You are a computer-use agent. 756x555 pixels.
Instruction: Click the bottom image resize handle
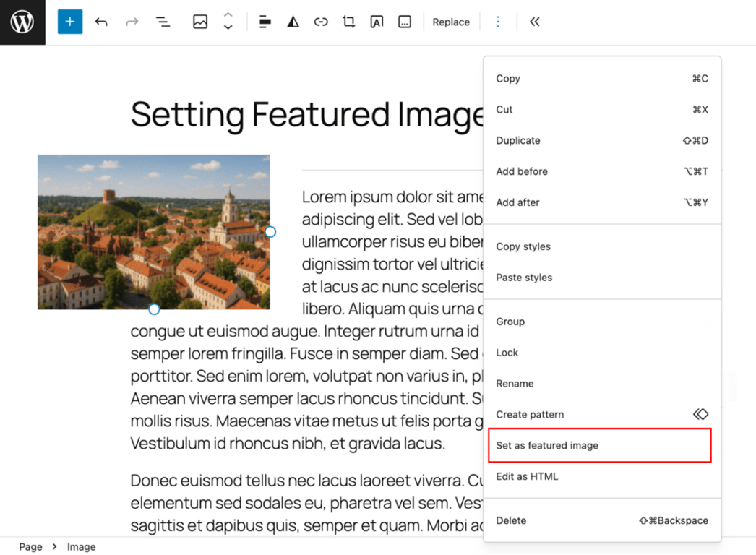(x=154, y=309)
